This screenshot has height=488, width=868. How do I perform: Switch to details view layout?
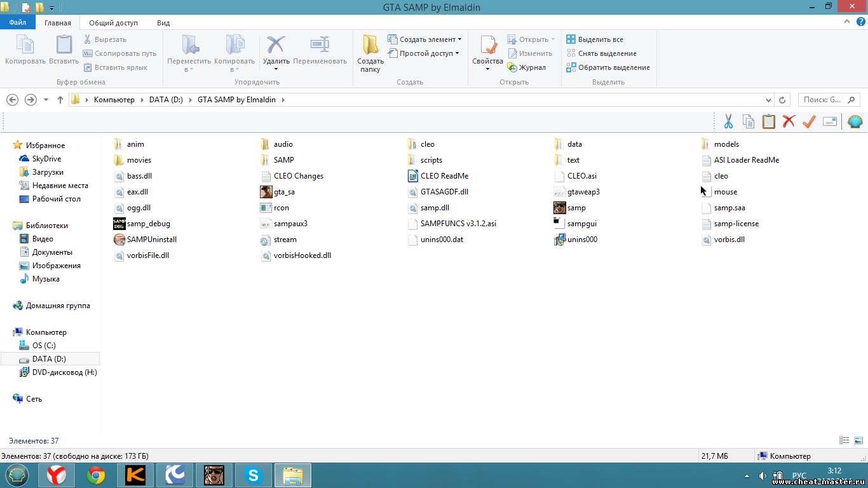pos(844,440)
